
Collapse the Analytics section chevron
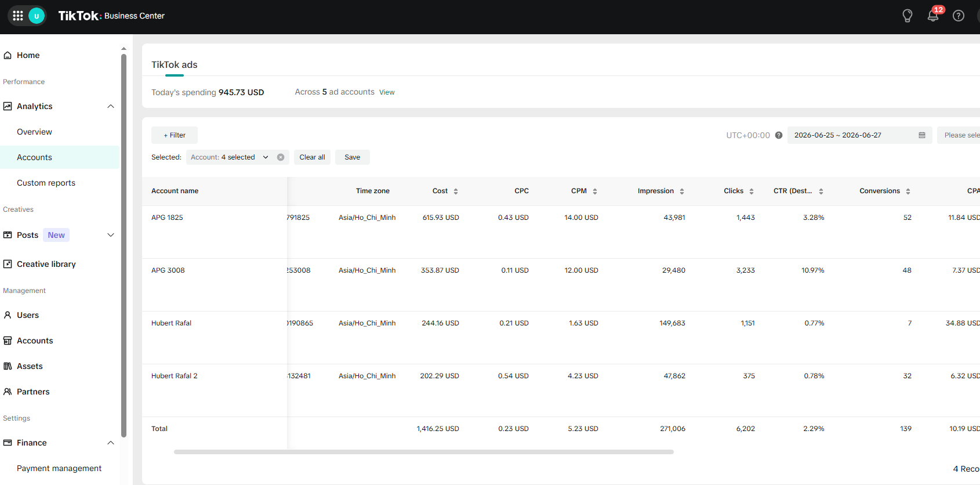click(x=111, y=106)
